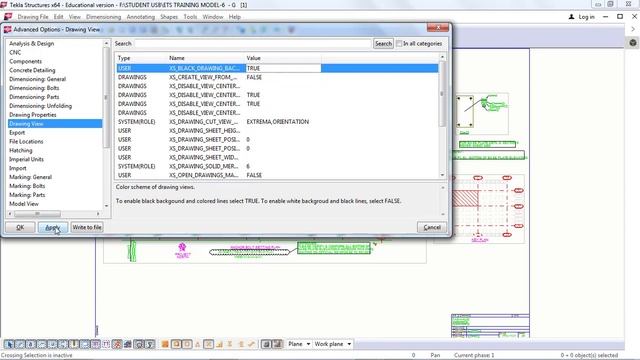Screen dimensions: 640x360
Task: Click the Search button
Action: coord(383,43)
